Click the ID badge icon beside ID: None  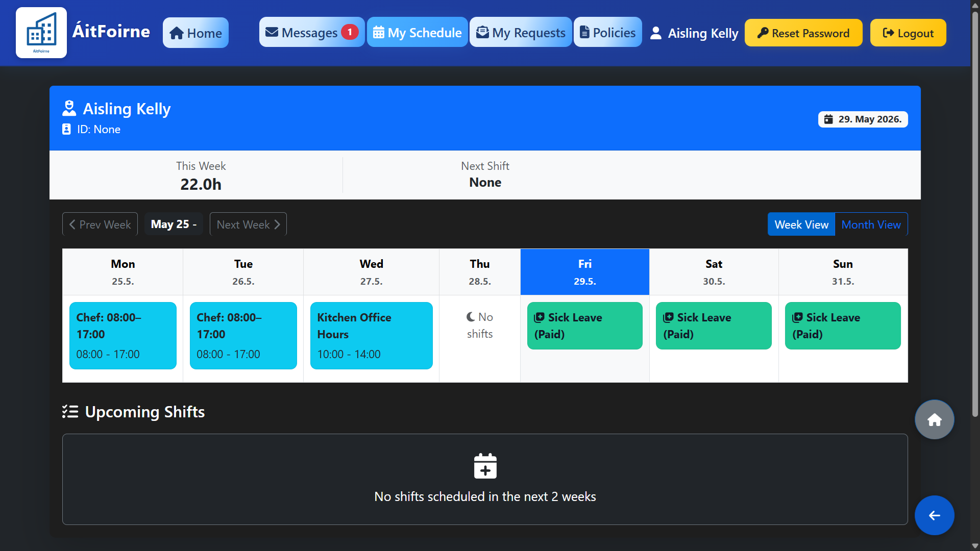[66, 129]
